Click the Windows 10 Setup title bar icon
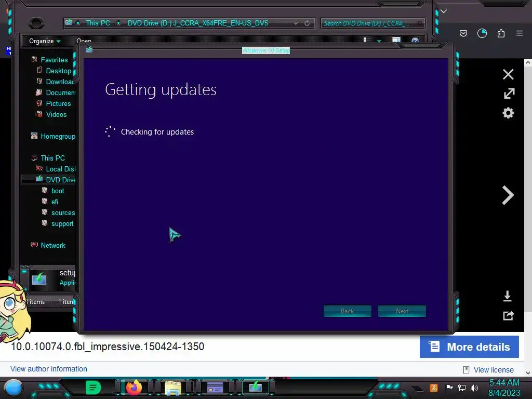Screen dimensions: 532x399 (89, 50)
